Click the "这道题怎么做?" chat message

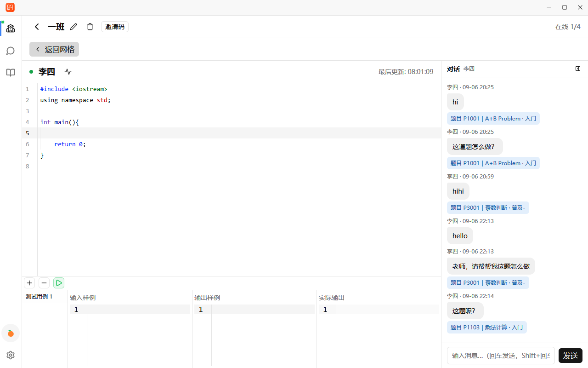coord(475,147)
